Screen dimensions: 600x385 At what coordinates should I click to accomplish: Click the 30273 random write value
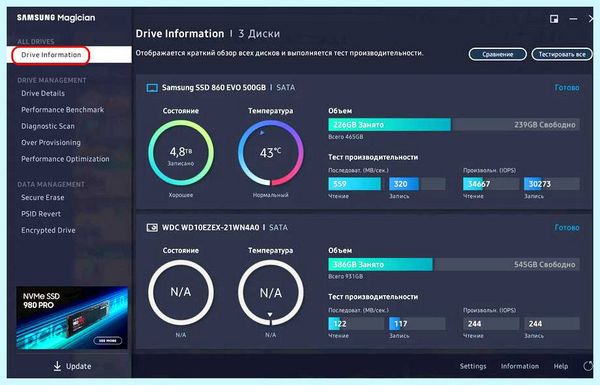[540, 184]
